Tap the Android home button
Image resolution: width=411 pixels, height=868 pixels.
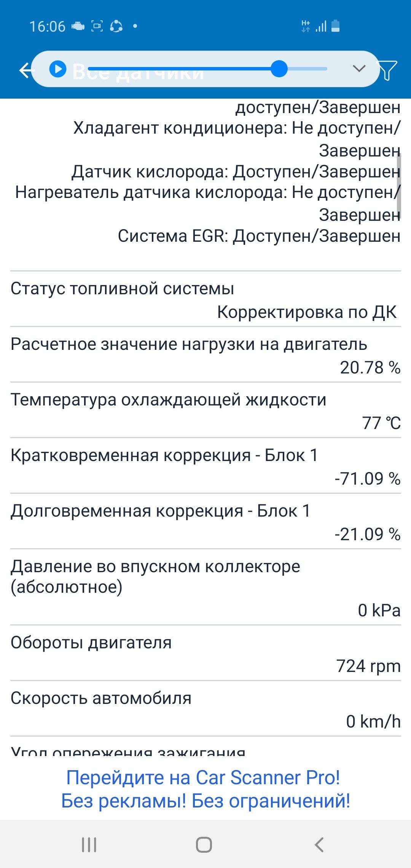point(204,844)
